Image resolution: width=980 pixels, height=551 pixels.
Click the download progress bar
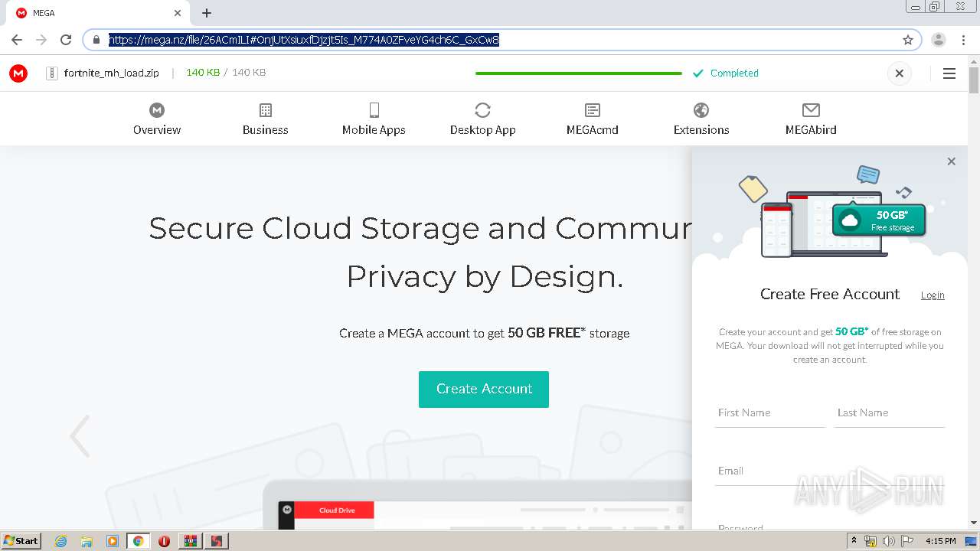[x=579, y=73]
